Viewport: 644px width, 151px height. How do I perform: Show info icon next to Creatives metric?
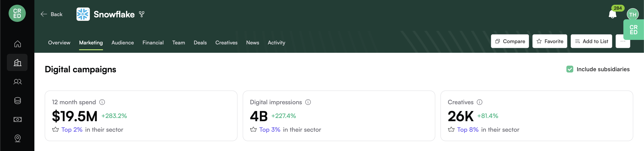point(480,102)
